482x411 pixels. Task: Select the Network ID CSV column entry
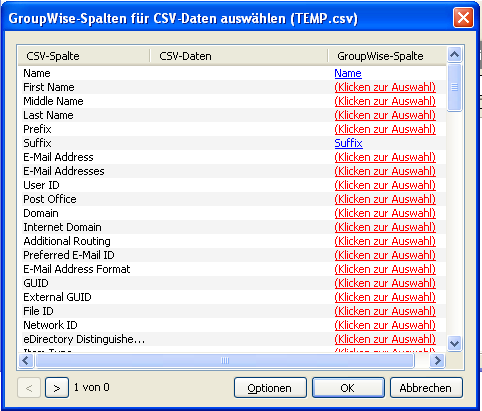50,325
